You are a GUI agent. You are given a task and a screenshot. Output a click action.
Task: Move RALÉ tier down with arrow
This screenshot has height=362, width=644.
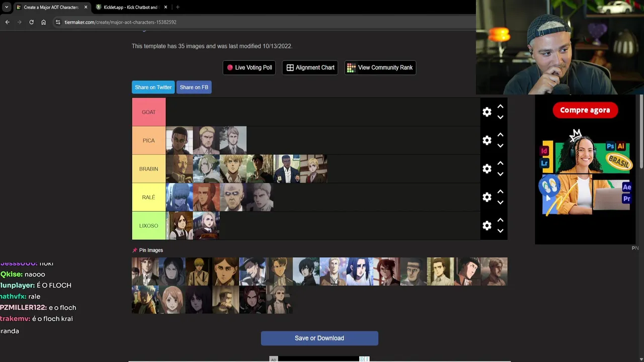[x=500, y=203]
